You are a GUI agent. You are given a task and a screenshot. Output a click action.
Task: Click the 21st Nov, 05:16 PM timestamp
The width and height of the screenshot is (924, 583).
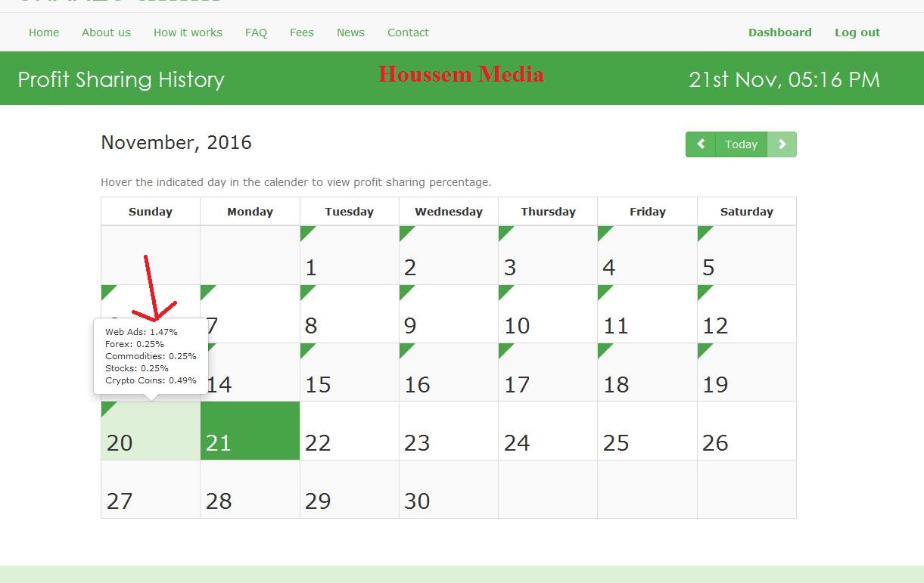[x=784, y=79]
